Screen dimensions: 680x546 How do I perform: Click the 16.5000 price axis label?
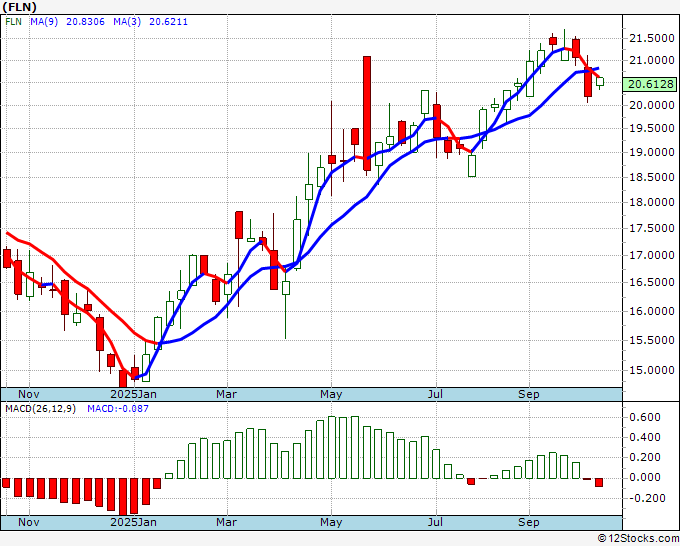tap(651, 282)
